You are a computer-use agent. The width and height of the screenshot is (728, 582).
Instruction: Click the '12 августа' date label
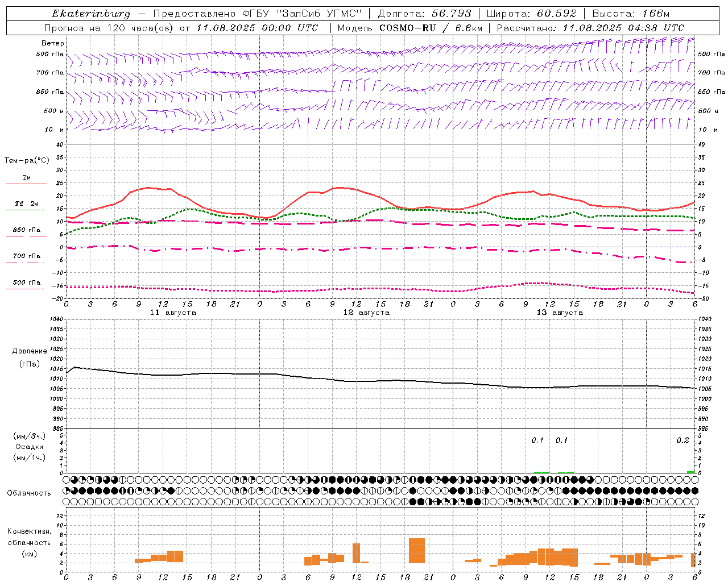coord(366,313)
